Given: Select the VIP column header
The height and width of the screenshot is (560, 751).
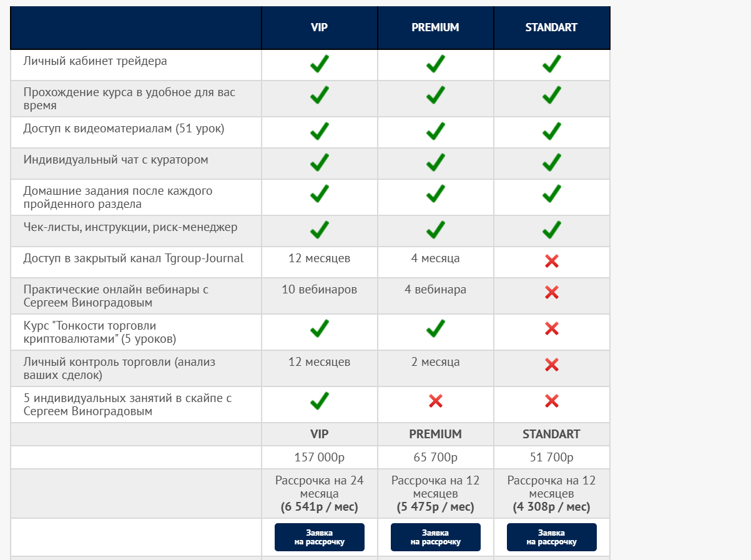Looking at the screenshot, I should point(319,27).
